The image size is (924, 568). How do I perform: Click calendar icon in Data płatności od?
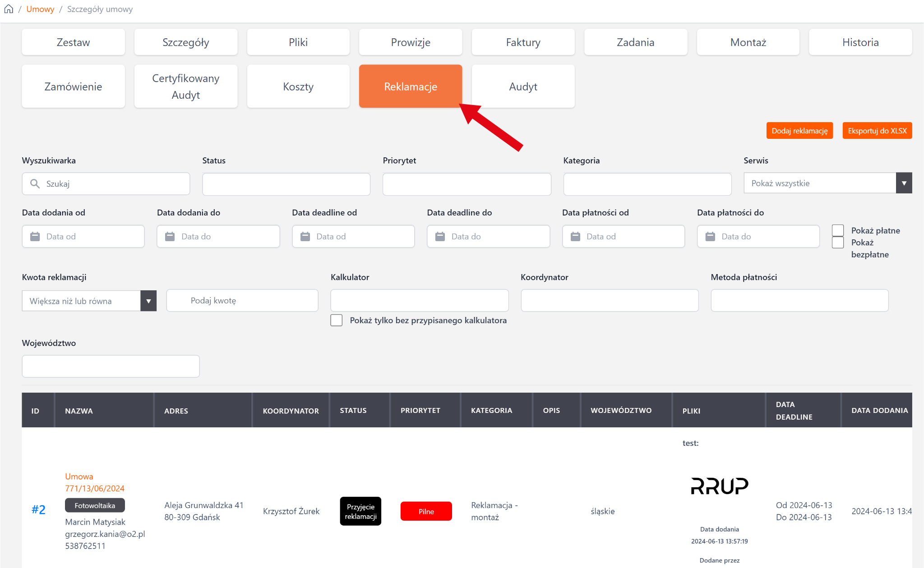click(x=575, y=236)
